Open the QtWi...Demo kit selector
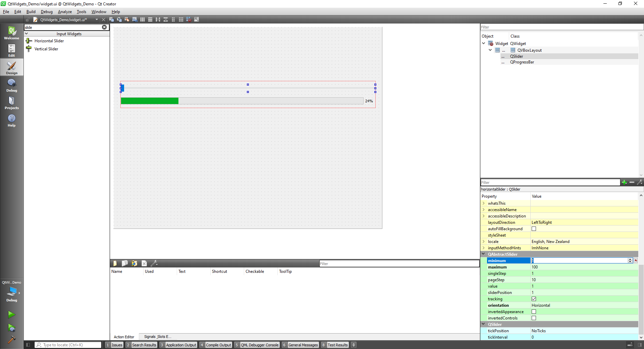This screenshot has width=644, height=349. coord(12,291)
